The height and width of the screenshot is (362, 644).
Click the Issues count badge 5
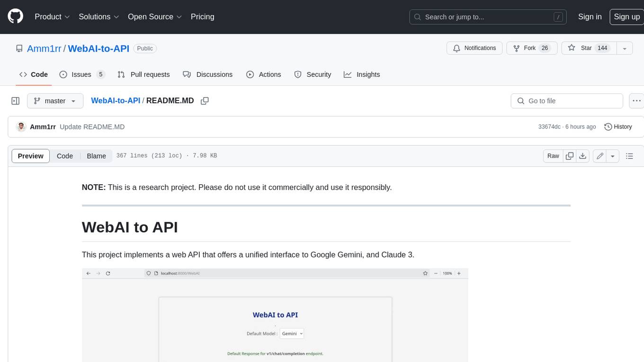coord(100,74)
